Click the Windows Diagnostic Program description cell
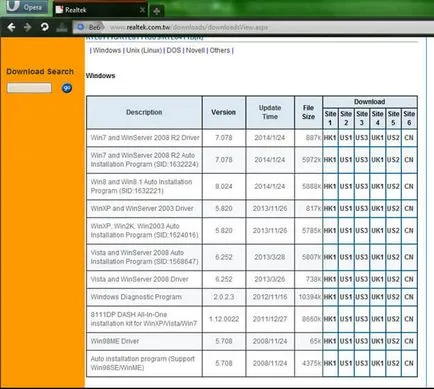Screen dimensions: 434x389 click(144, 297)
